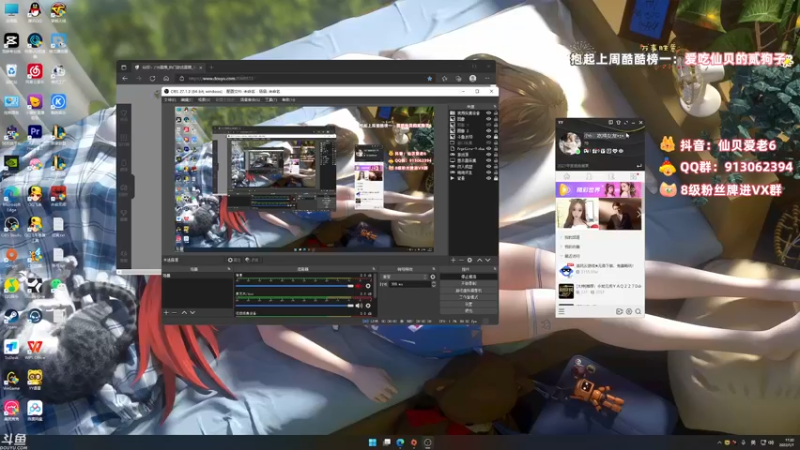Click the search icon at YY window bottom
Viewport: 800px width, 450px height.
click(638, 311)
